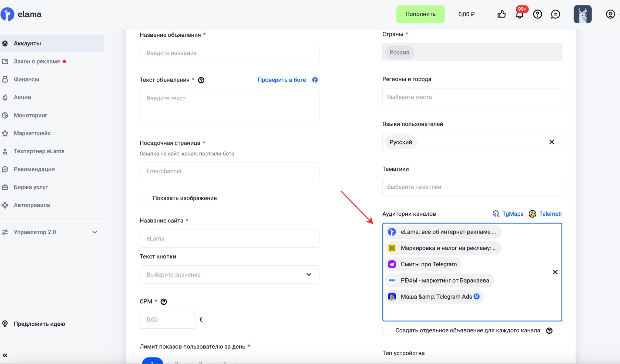Click the Проверить в боте link
Image resolution: width=620 pixels, height=364 pixels.
pyautogui.click(x=282, y=80)
